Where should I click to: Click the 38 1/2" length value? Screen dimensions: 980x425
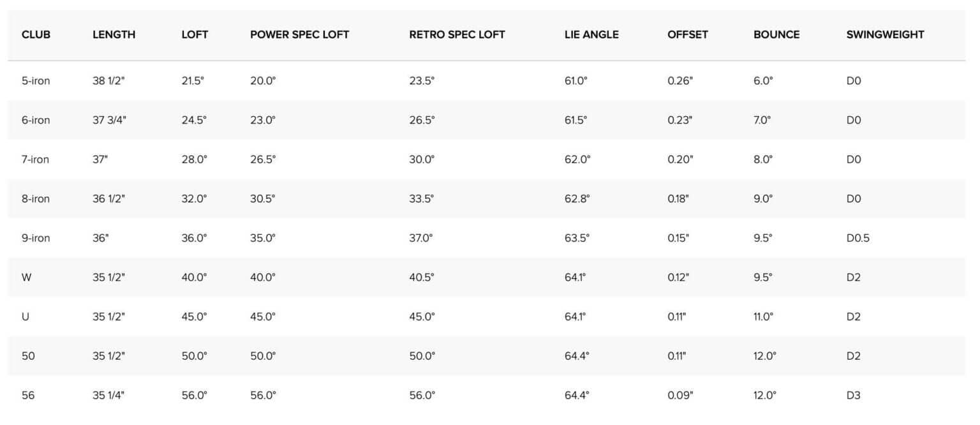tap(108, 81)
